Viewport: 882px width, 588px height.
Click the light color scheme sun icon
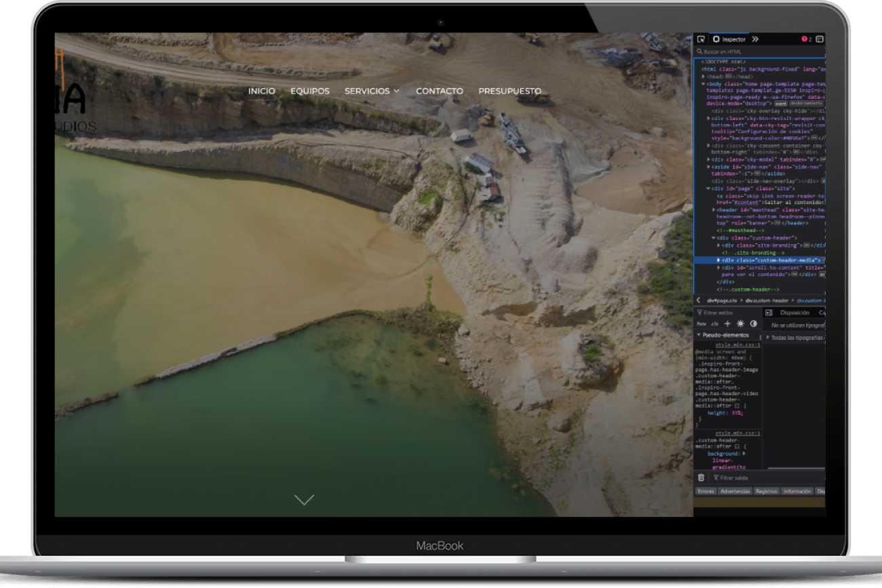(x=740, y=324)
